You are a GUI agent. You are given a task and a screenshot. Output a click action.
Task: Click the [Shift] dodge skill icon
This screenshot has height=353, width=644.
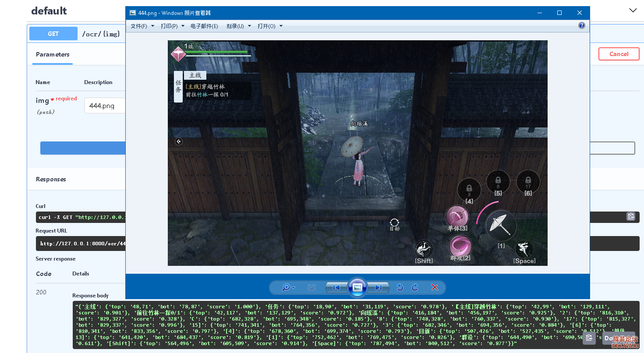tap(424, 250)
